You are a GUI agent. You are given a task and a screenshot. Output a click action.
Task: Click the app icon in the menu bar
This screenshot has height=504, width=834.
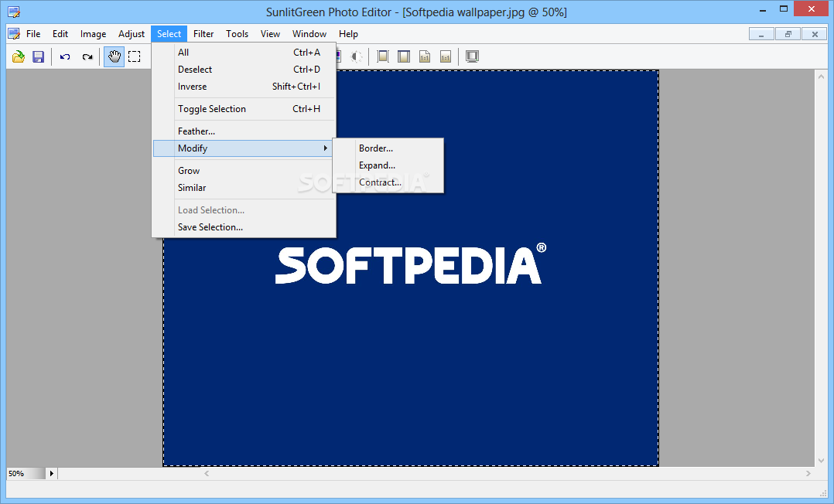pyautogui.click(x=14, y=34)
